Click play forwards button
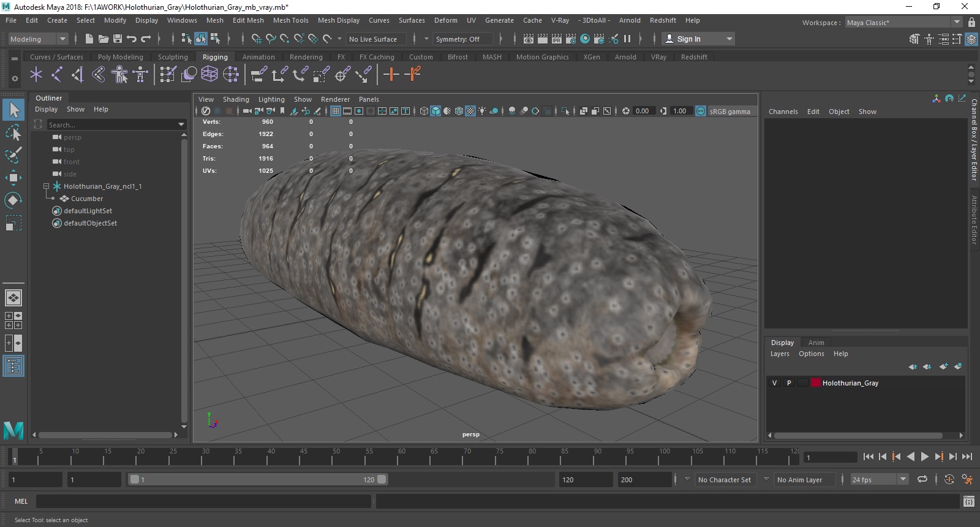 coord(925,457)
